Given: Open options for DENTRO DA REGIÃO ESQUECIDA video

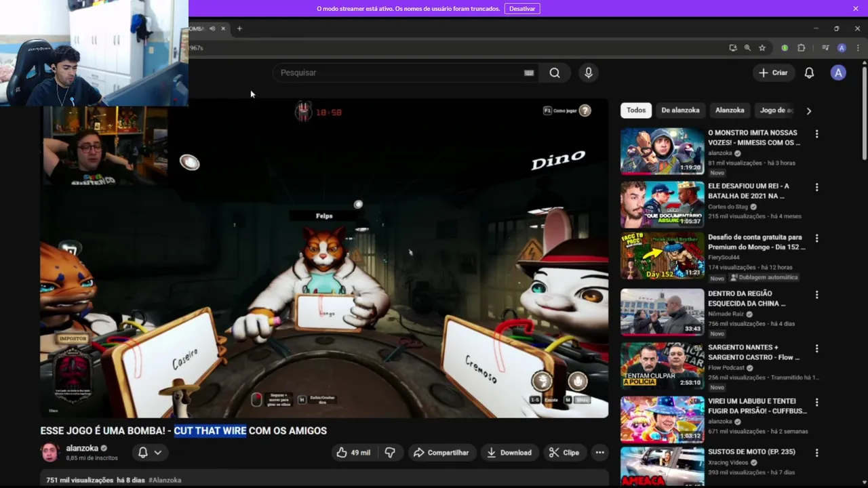Looking at the screenshot, I should coord(816,295).
